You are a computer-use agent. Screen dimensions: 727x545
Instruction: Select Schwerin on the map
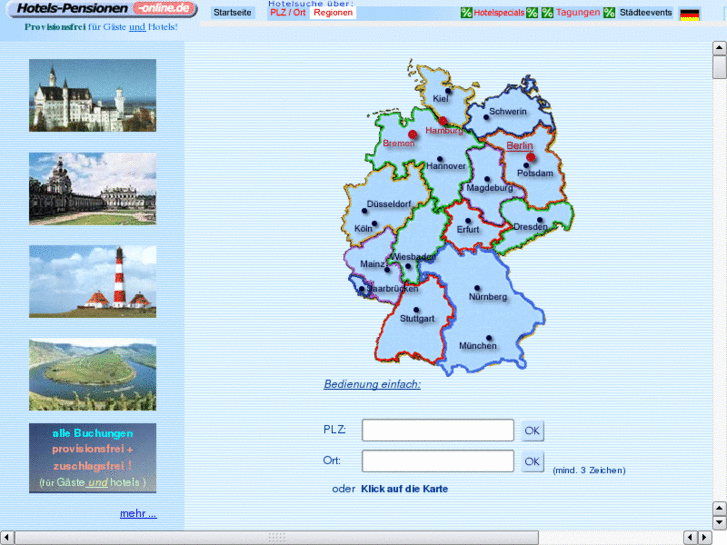click(x=508, y=111)
